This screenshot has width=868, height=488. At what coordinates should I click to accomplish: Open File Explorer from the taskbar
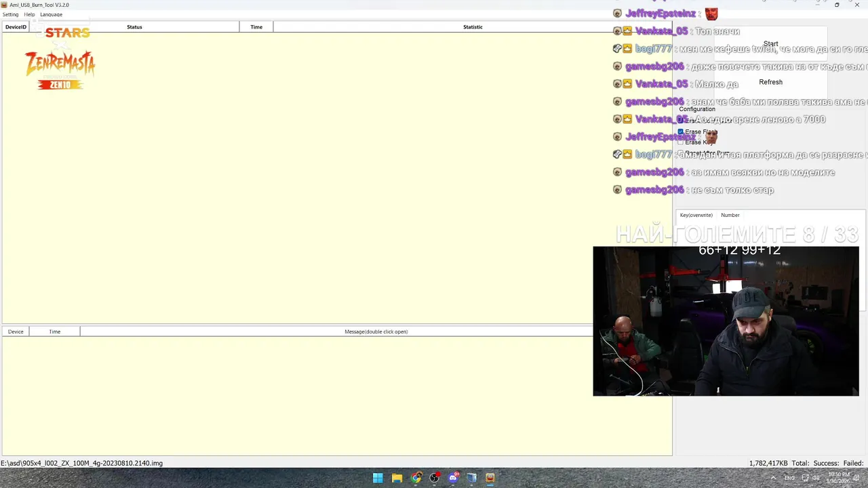tap(397, 478)
